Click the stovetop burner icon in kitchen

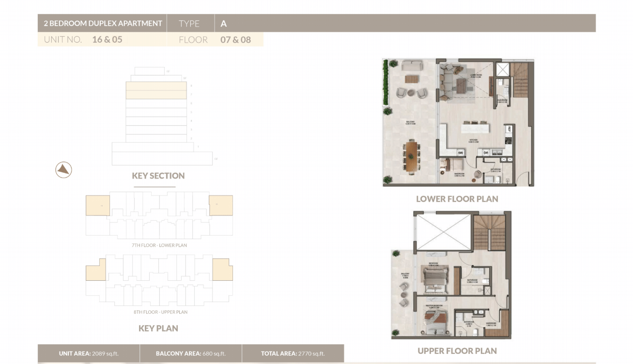(509, 141)
